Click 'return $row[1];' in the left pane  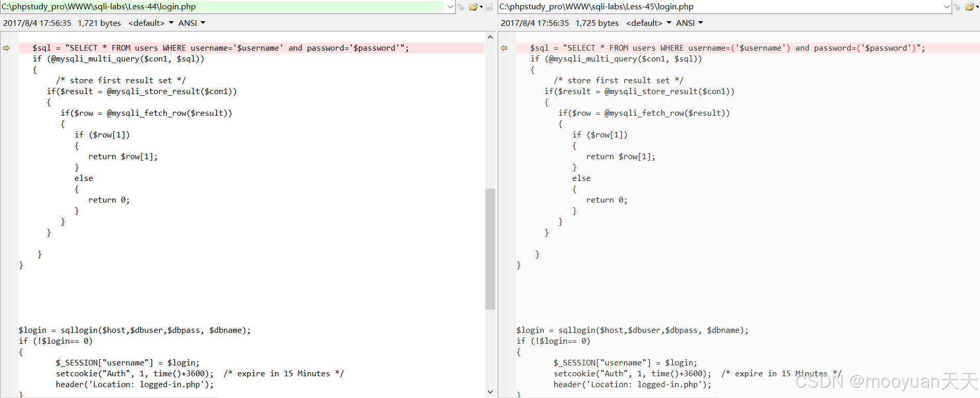click(x=123, y=157)
